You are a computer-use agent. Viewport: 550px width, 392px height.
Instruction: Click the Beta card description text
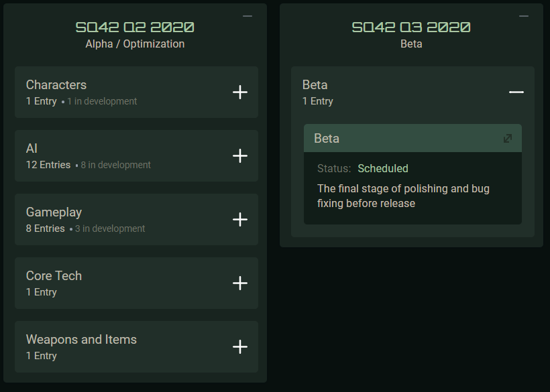tap(403, 196)
